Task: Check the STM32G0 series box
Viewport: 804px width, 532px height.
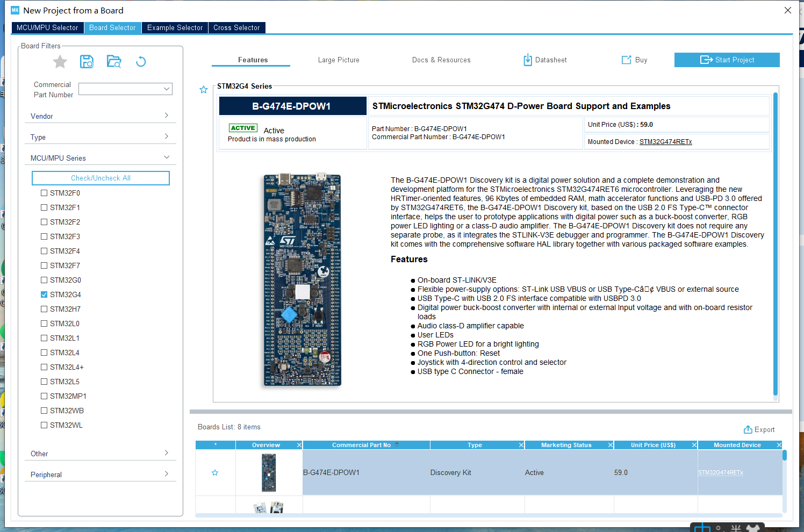Action: click(x=44, y=280)
